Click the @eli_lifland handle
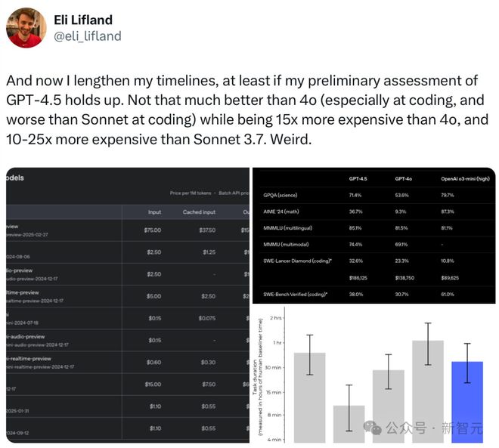This screenshot has height=448, width=499. (x=88, y=36)
